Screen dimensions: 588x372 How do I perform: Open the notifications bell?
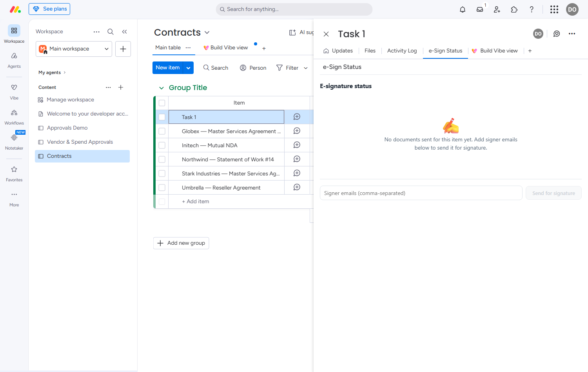(x=463, y=9)
